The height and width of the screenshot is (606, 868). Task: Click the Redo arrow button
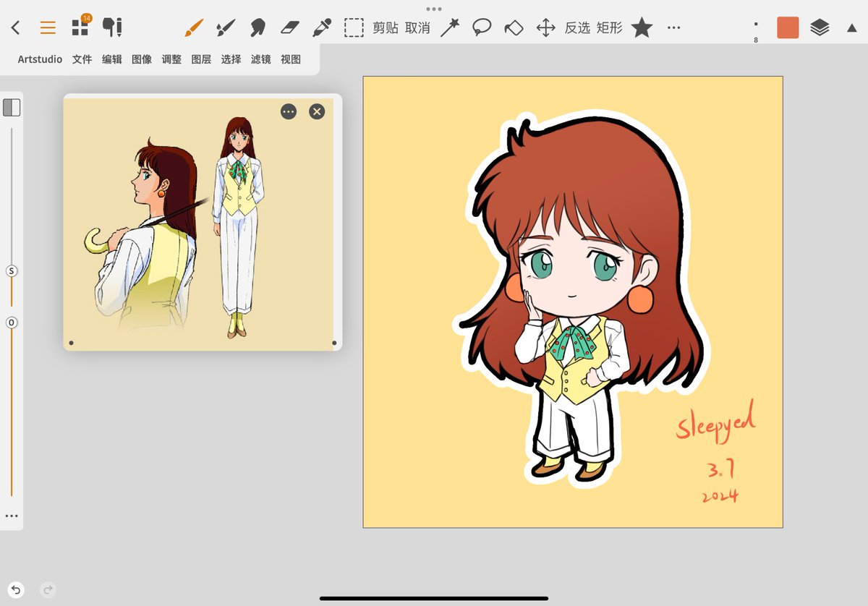point(48,590)
